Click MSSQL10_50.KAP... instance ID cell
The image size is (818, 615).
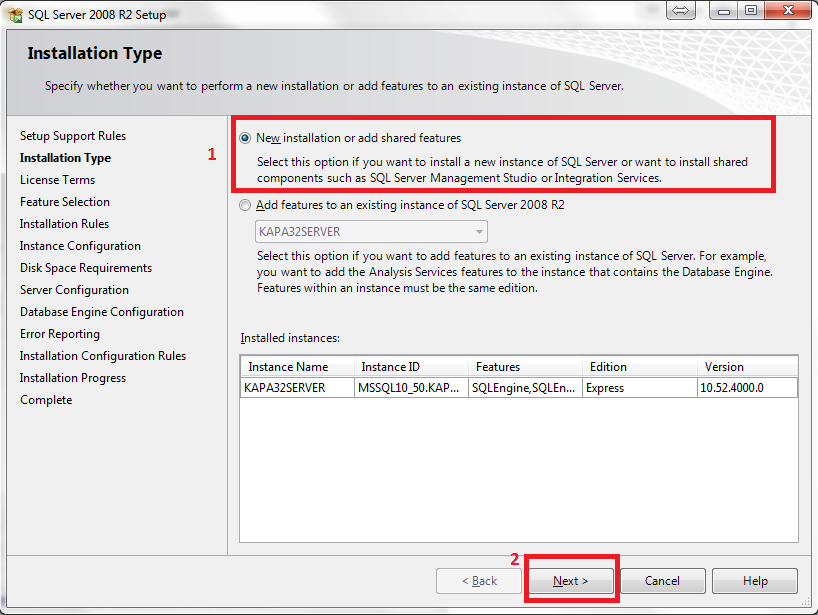pos(411,388)
